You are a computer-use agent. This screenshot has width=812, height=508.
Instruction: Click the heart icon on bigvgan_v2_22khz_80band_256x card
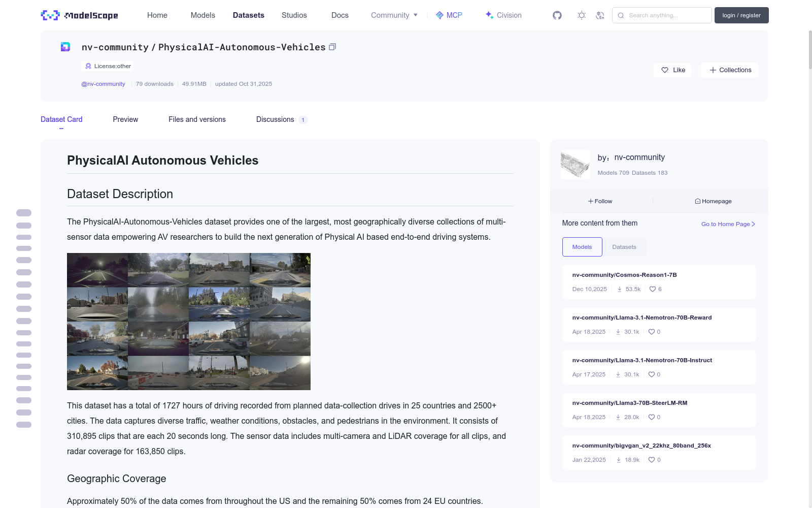coord(652,460)
